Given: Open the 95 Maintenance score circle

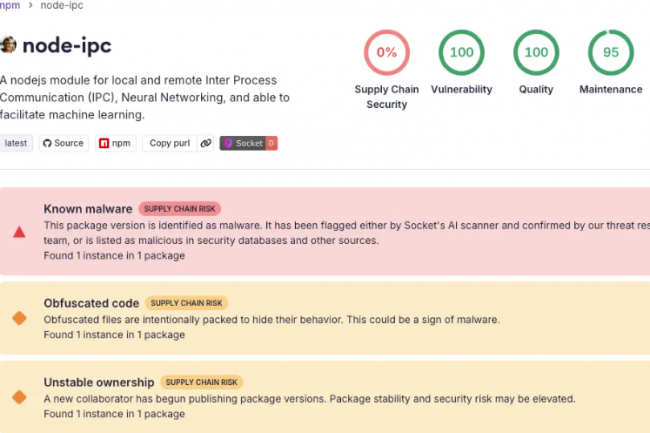Looking at the screenshot, I should [611, 52].
